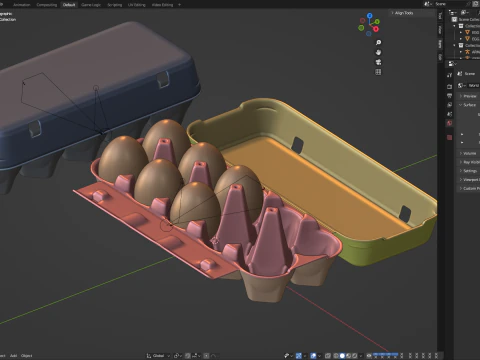The height and width of the screenshot is (360, 480).
Task: Open the Add menu in viewport header
Action: click(x=13, y=356)
